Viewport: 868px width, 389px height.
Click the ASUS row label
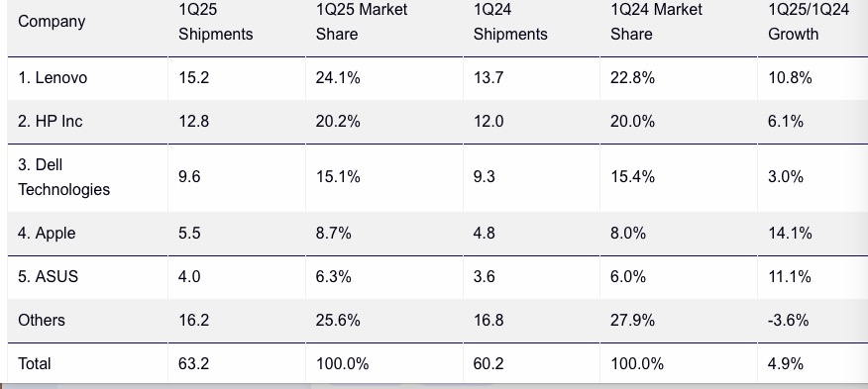click(x=48, y=276)
